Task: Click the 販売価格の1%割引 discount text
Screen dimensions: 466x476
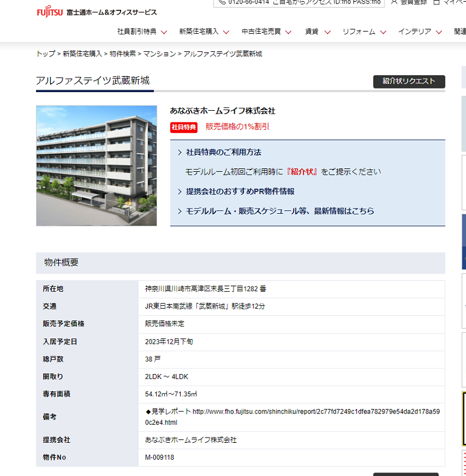Action: (238, 126)
